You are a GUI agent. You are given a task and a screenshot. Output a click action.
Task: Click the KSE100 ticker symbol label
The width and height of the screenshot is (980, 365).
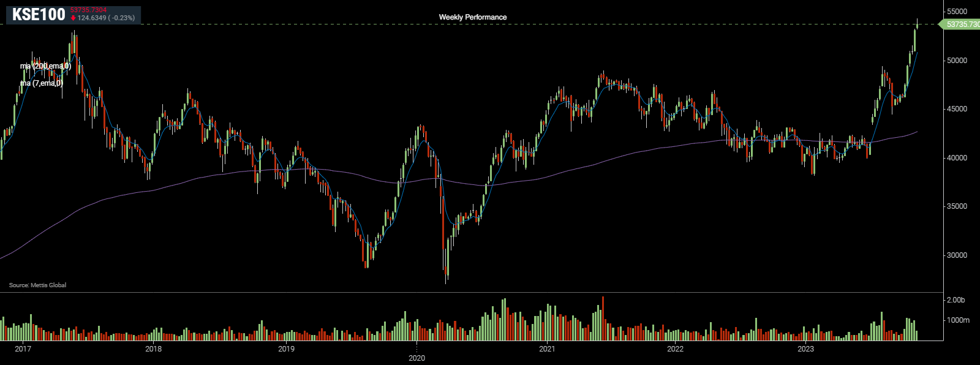tap(39, 15)
